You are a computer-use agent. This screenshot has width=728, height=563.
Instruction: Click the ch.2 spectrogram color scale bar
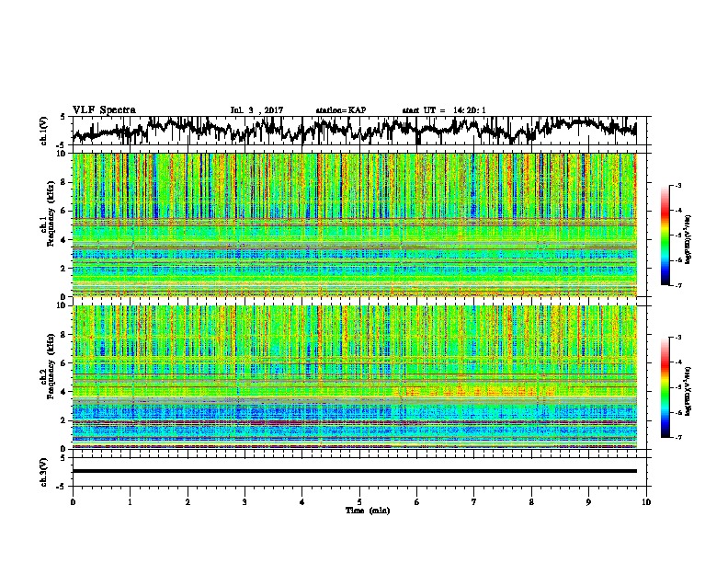[x=665, y=387]
